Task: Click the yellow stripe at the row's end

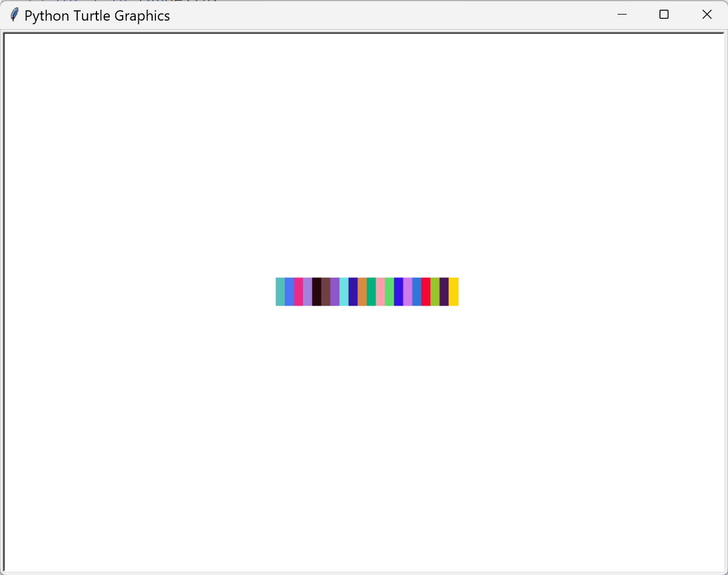Action: [x=453, y=292]
